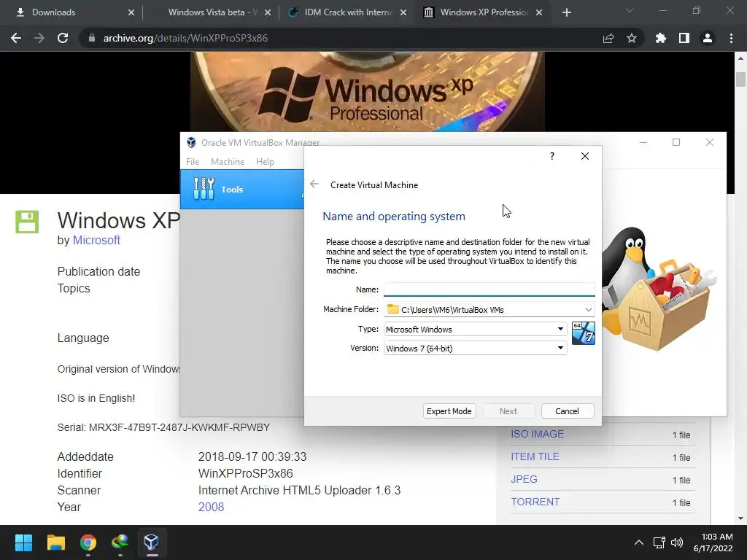Open the network tray icon

pyautogui.click(x=659, y=542)
